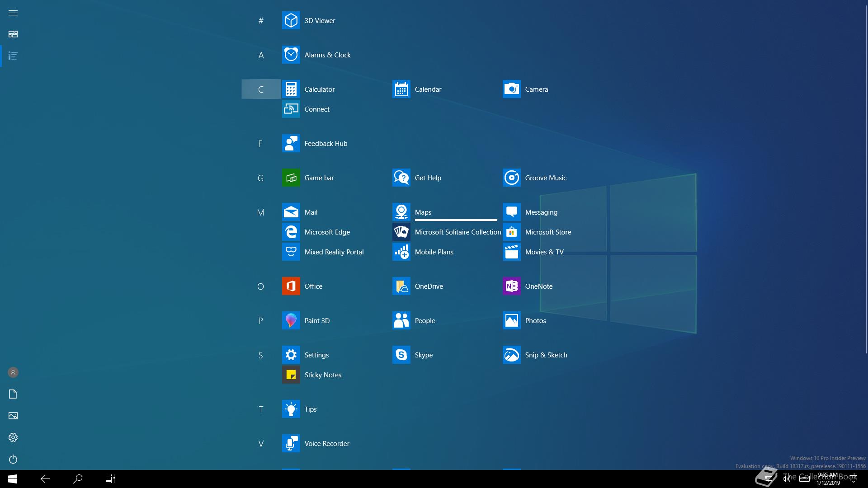Open the Connect app icon
The height and width of the screenshot is (488, 868).
291,109
